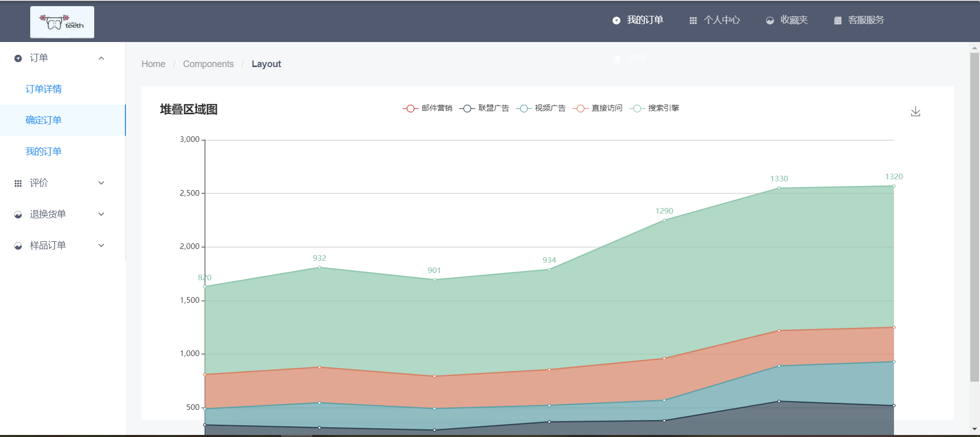Open 客服服务 in top navigation
980x437 pixels.
coord(866,20)
